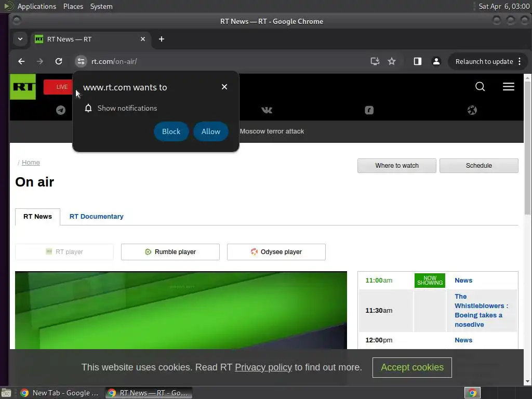Switch to the Rumble player
The image size is (532, 399).
pos(170,252)
